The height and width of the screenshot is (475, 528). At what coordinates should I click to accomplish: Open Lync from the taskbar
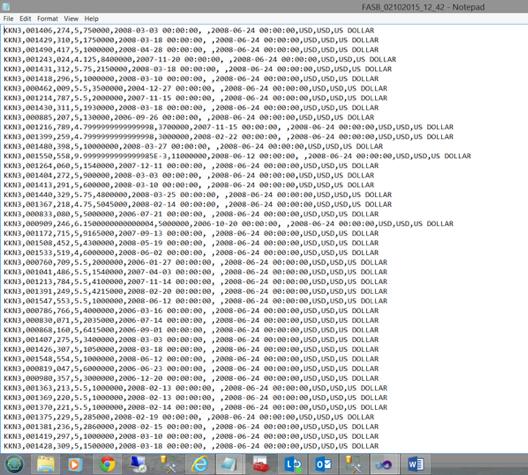(292, 465)
